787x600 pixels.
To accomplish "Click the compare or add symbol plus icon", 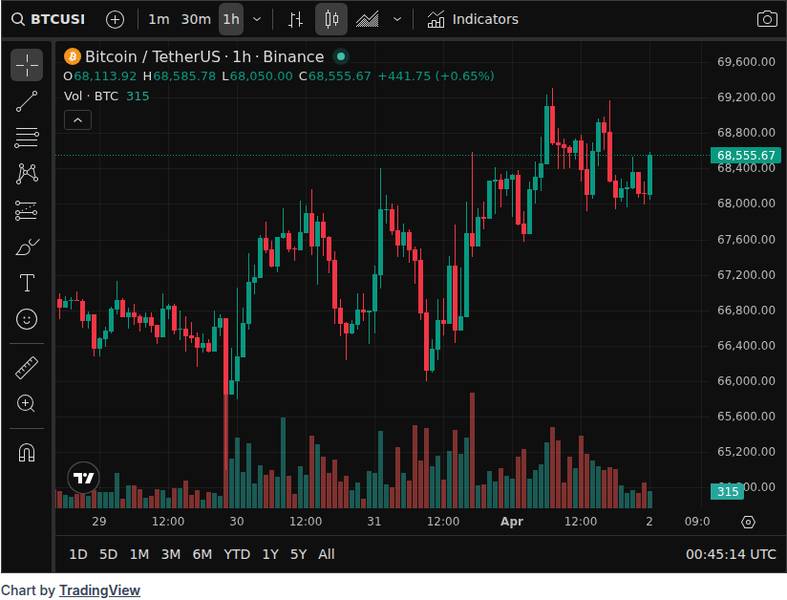I will 115,20.
